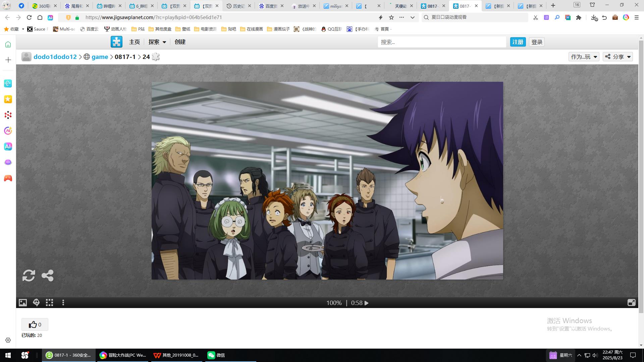This screenshot has width=644, height=362.
Task: Expand the 作为..玩 play-as dropdown
Action: [x=584, y=57]
